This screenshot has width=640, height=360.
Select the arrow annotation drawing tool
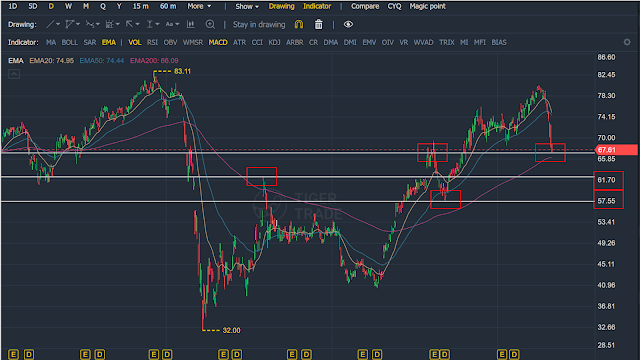[129, 24]
